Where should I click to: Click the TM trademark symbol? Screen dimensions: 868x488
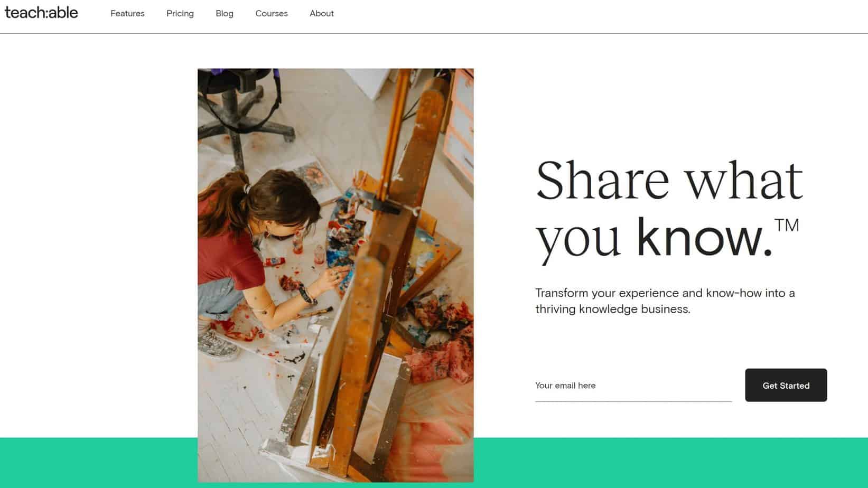[x=787, y=226]
